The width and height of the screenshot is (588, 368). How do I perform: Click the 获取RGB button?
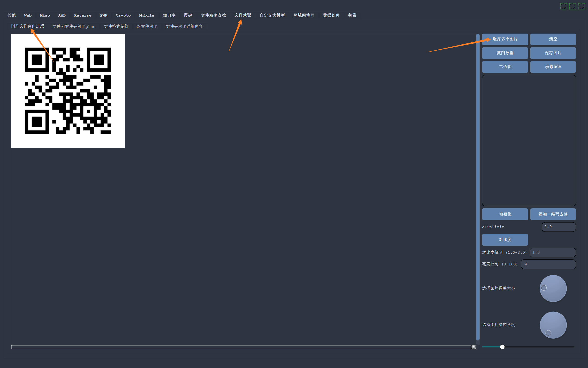pyautogui.click(x=553, y=67)
